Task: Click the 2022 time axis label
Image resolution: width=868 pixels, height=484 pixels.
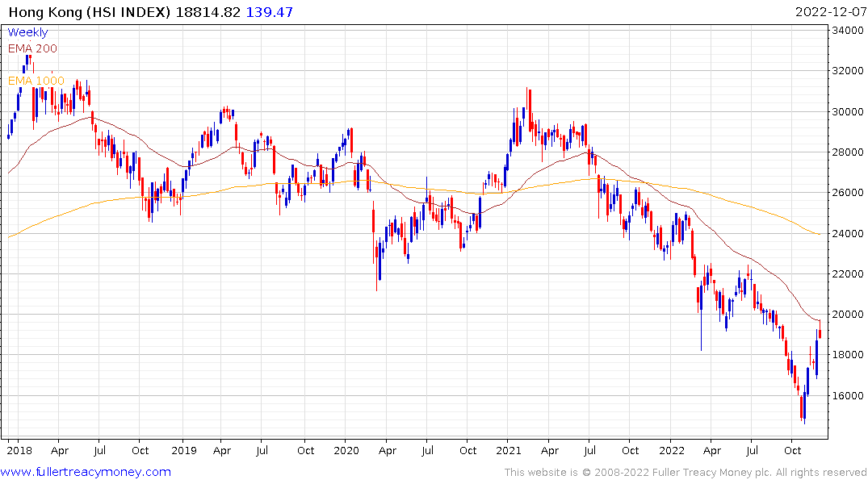Action: point(672,450)
